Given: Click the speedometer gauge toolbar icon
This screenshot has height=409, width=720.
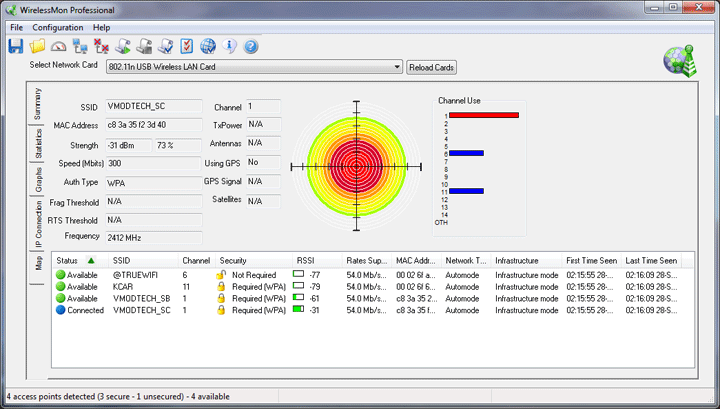Looking at the screenshot, I should pyautogui.click(x=59, y=46).
